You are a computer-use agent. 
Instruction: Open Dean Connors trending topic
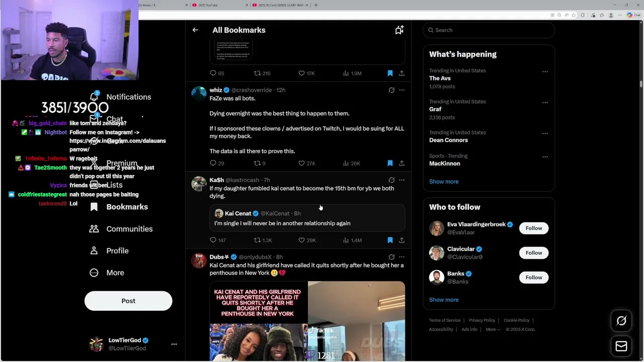(x=448, y=140)
